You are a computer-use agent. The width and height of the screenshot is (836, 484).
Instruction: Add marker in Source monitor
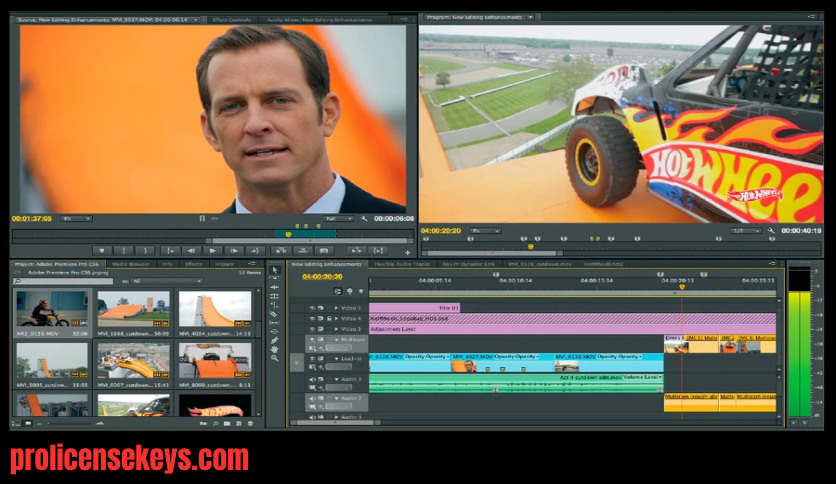(x=102, y=251)
